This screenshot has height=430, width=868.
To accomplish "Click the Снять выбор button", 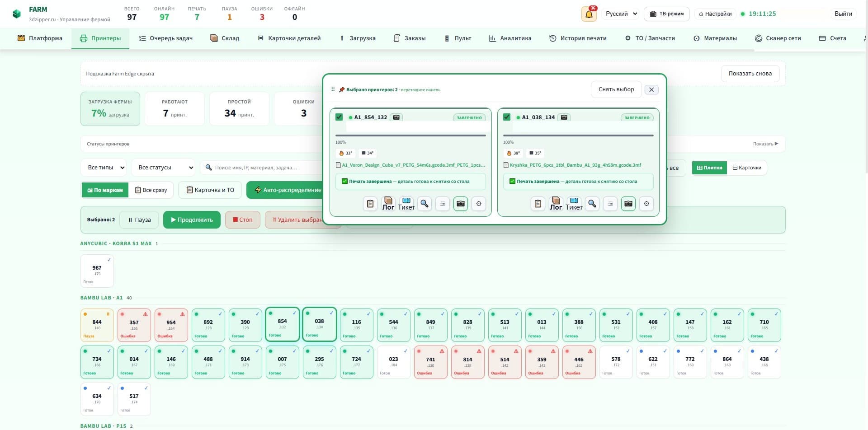I will (616, 89).
